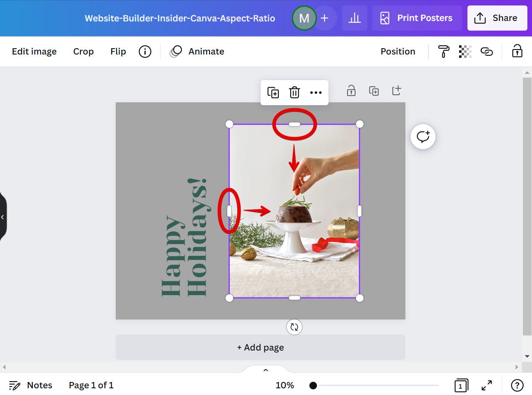Image resolution: width=532 pixels, height=395 pixels.
Task: Duplicate the selected image element
Action: (x=273, y=93)
